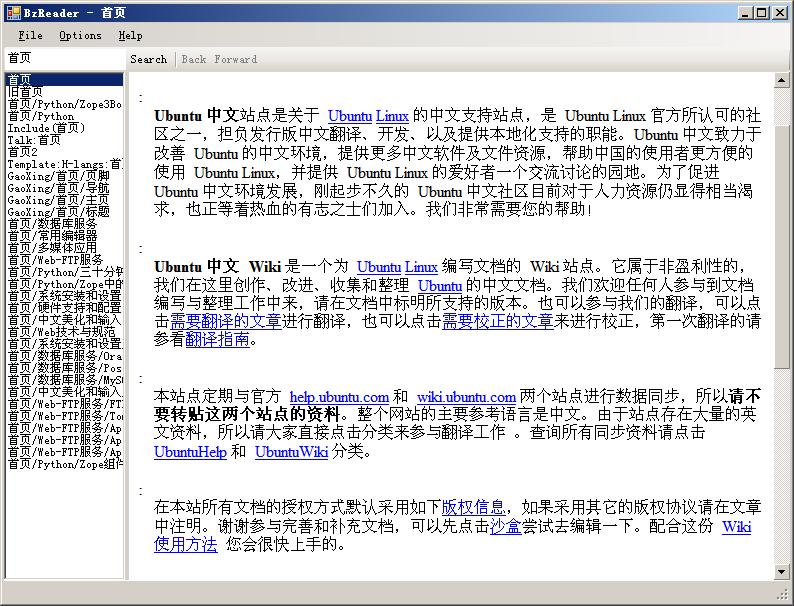Select 首页/常用编辑器 in the list
The image size is (794, 606).
tap(64, 236)
